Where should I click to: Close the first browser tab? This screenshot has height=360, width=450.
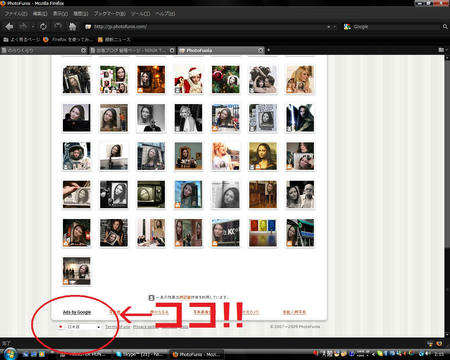(84, 50)
